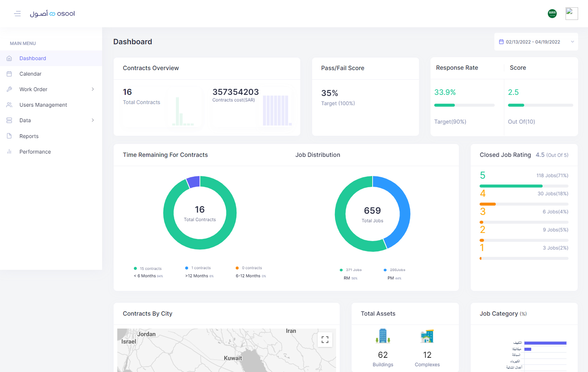Click the '33.9%' response rate value

(x=445, y=92)
